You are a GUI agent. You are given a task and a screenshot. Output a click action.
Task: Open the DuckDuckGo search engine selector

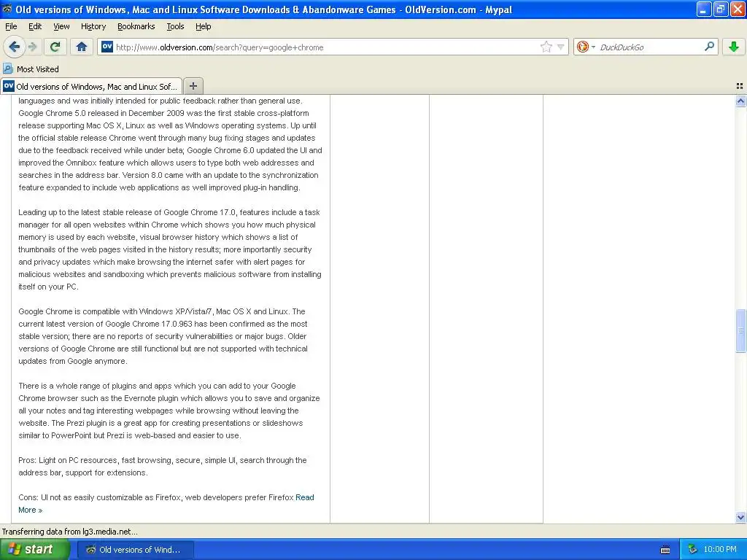click(x=586, y=47)
